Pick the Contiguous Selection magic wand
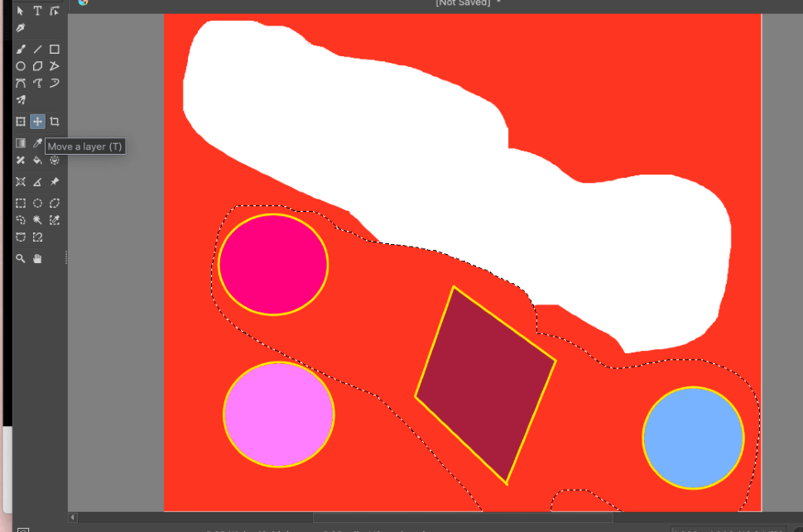Viewport: 803px width, 532px height. 37,220
